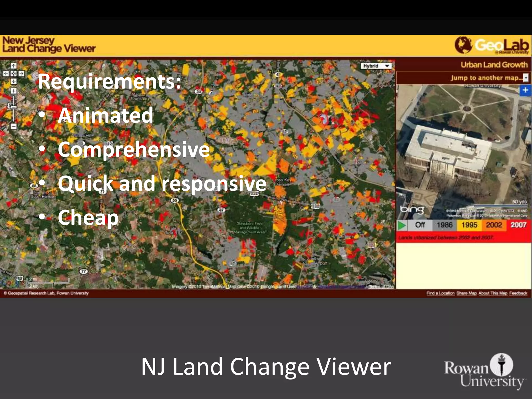
Task: Open the Hybrid map type dropdown
Action: (x=376, y=66)
